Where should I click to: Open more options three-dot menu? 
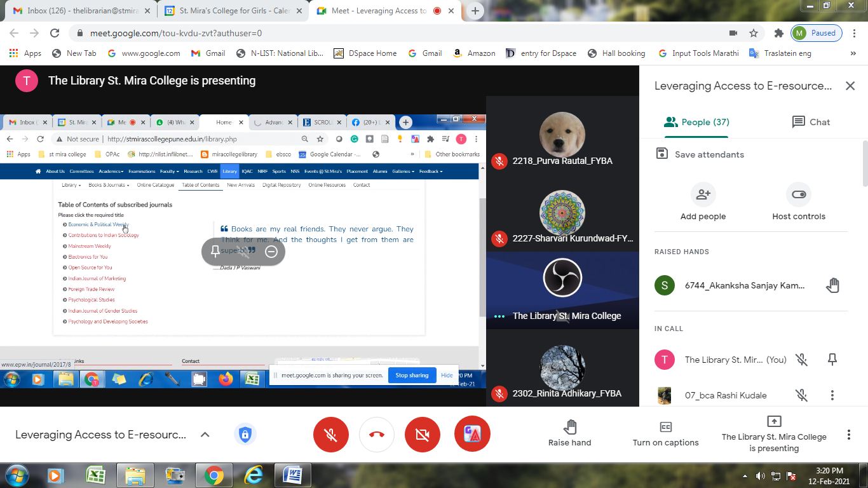pyautogui.click(x=848, y=435)
